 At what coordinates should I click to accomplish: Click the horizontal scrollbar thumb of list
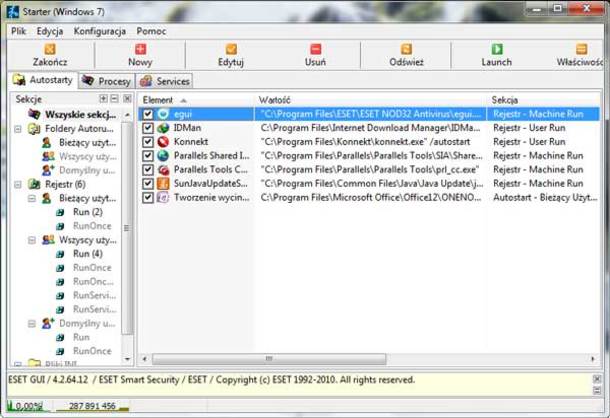click(x=269, y=359)
